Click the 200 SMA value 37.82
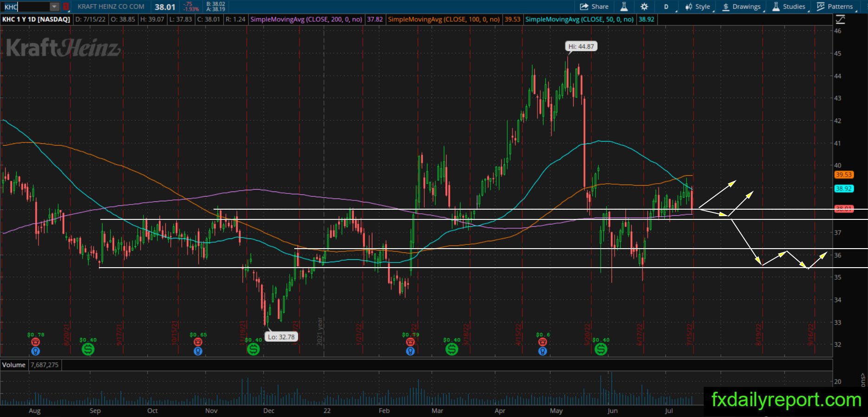Image resolution: width=868 pixels, height=417 pixels. 375,19
